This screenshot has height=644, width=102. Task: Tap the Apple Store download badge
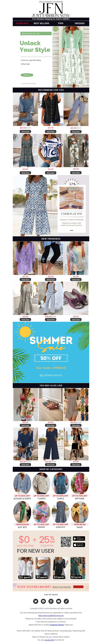[x=79, y=545]
